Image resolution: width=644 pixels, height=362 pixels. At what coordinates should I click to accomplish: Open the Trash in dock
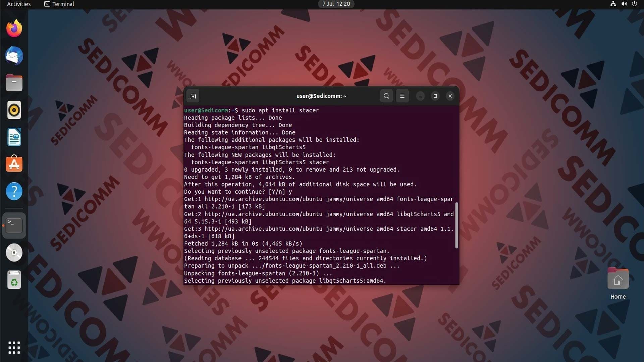coord(14,280)
